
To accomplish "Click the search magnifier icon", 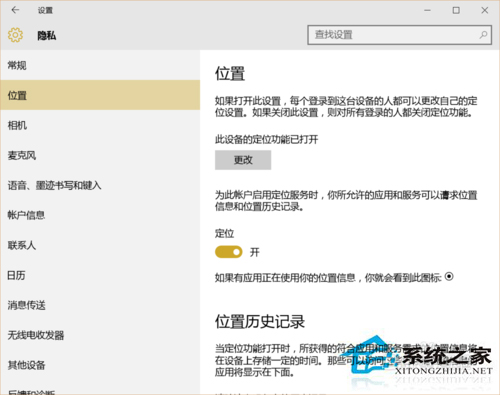I will coord(483,35).
